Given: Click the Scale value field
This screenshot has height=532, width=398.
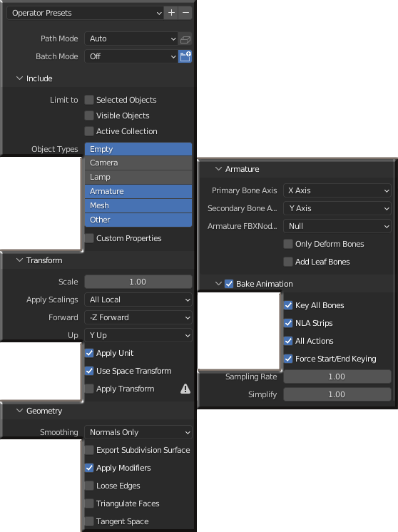Looking at the screenshot, I should coord(138,282).
